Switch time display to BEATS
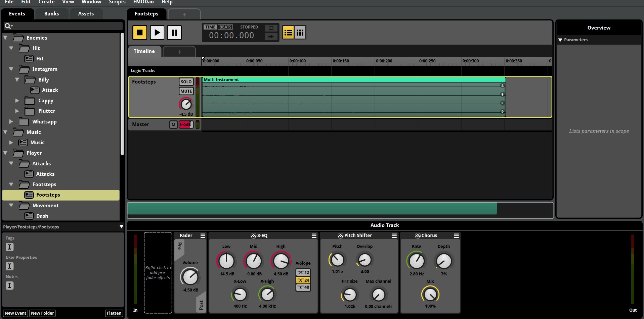The width and height of the screenshot is (644, 319). [x=225, y=27]
